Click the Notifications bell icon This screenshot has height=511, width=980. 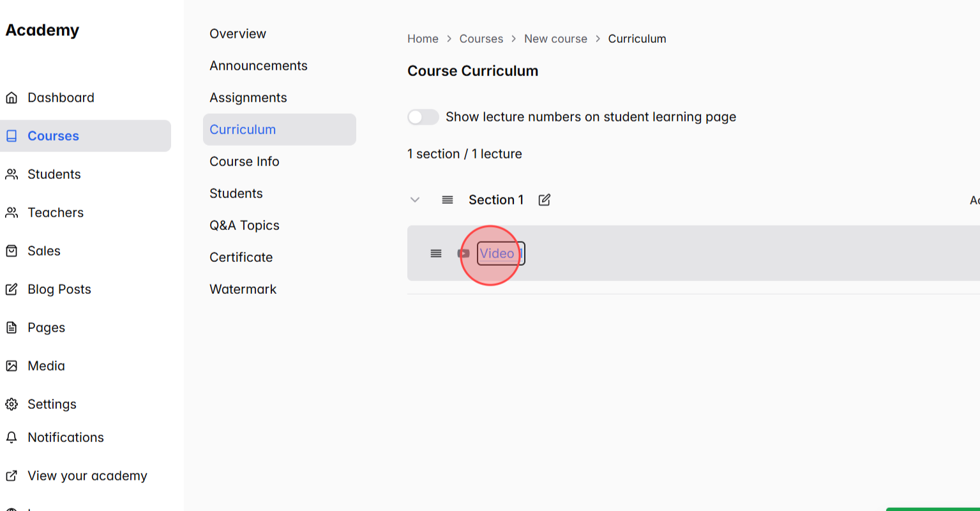tap(12, 437)
